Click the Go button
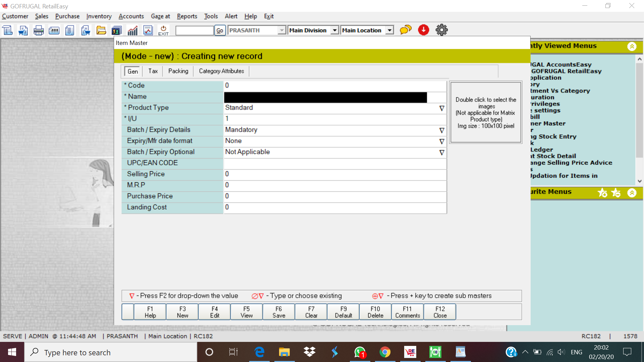The width and height of the screenshot is (644, 362). 220,31
